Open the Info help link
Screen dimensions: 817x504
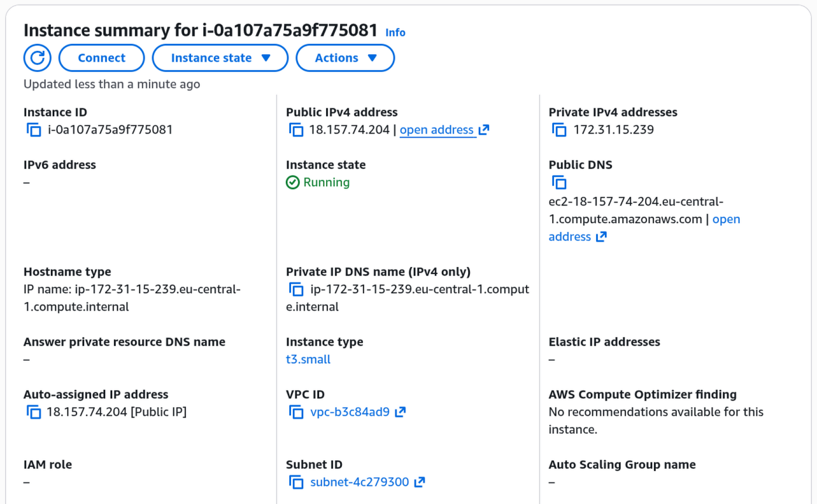tap(395, 33)
